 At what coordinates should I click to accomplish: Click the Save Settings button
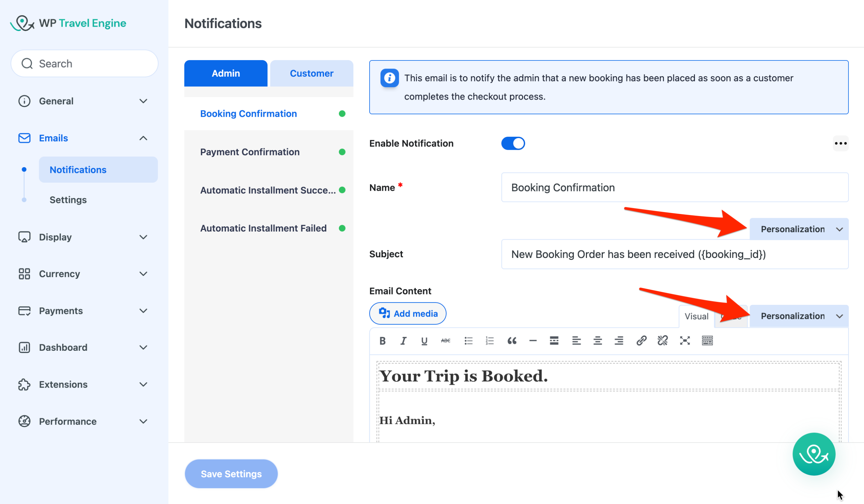(x=231, y=474)
